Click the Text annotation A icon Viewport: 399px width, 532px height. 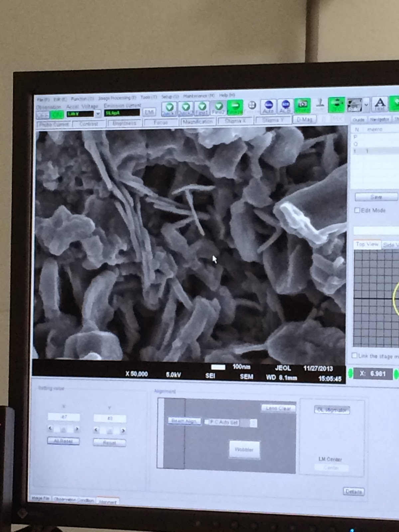(380, 104)
